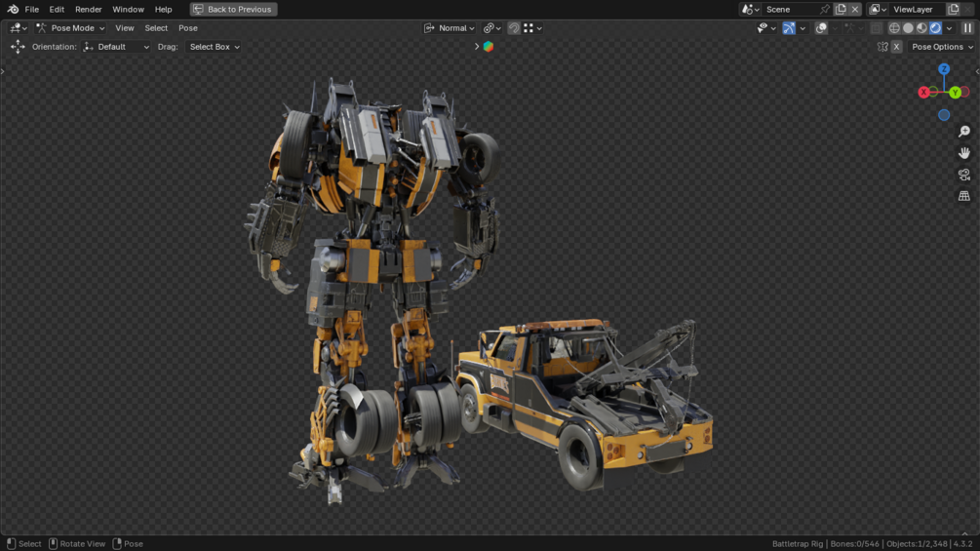Toggle viewport overlays
Image resolution: width=980 pixels, height=551 pixels.
point(821,28)
